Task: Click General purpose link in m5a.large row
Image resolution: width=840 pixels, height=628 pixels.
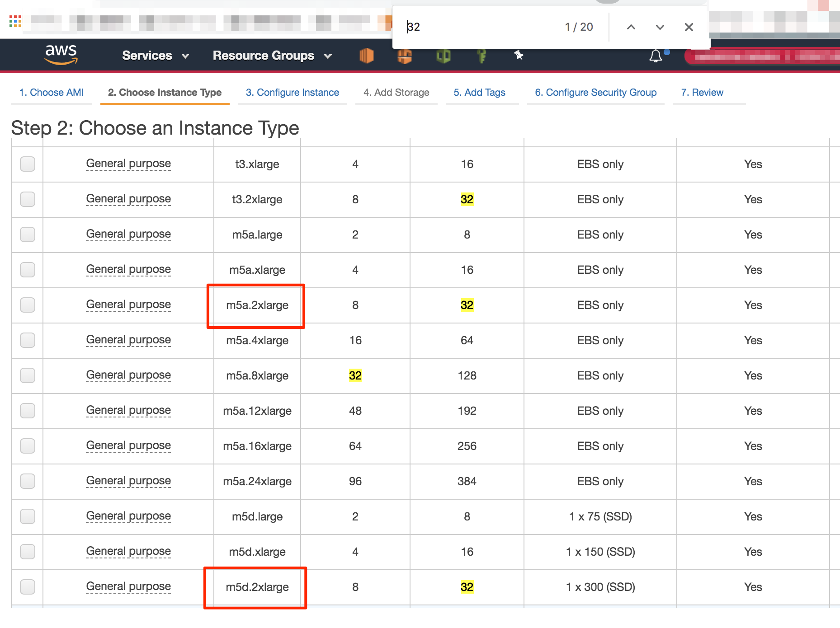Action: pos(128,234)
